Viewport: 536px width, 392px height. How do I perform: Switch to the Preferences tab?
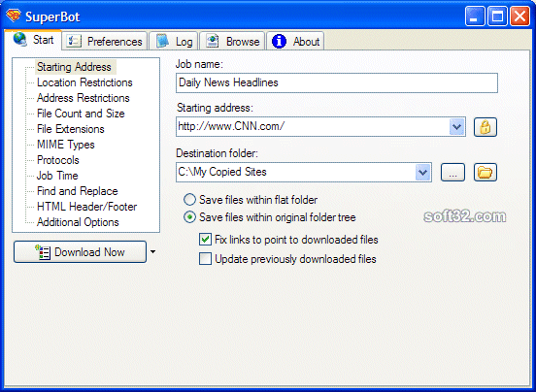coord(104,42)
